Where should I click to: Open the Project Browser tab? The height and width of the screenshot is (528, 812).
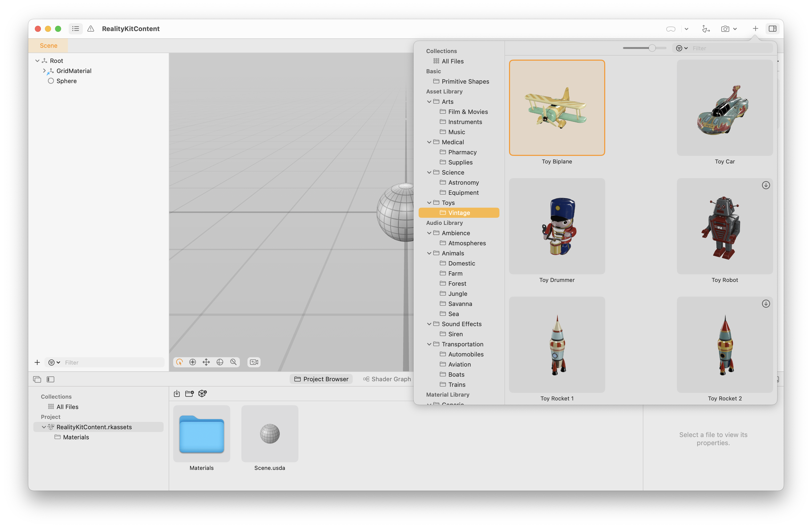coord(321,379)
